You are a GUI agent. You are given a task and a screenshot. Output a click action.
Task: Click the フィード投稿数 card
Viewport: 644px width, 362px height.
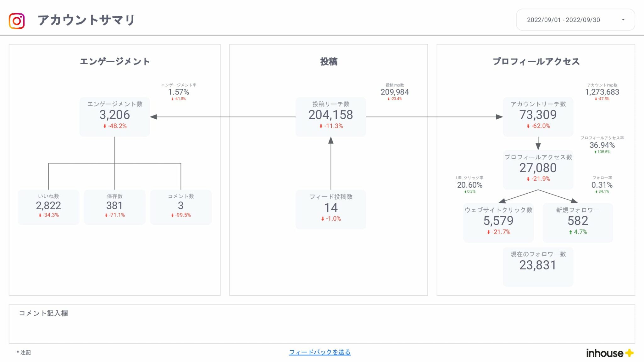click(330, 209)
